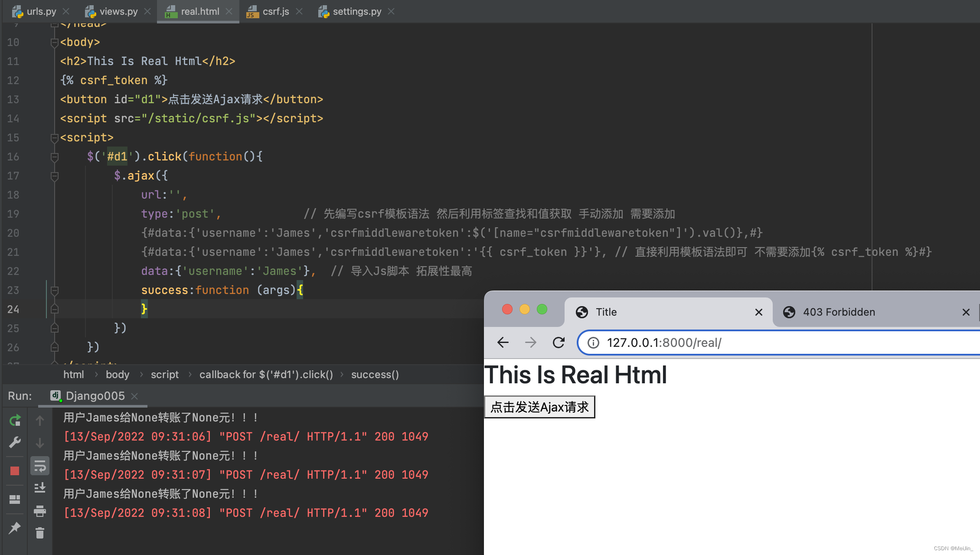Select the script breadcrumb
This screenshot has width=980, height=555.
point(165,375)
